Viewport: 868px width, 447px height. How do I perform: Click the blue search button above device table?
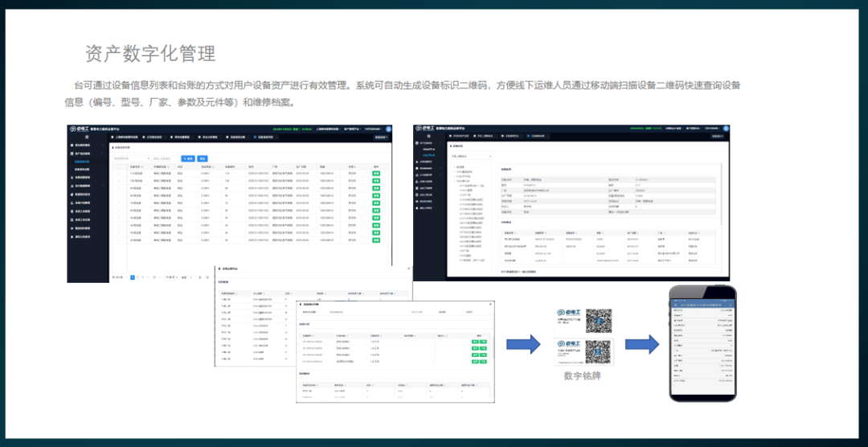tap(188, 158)
